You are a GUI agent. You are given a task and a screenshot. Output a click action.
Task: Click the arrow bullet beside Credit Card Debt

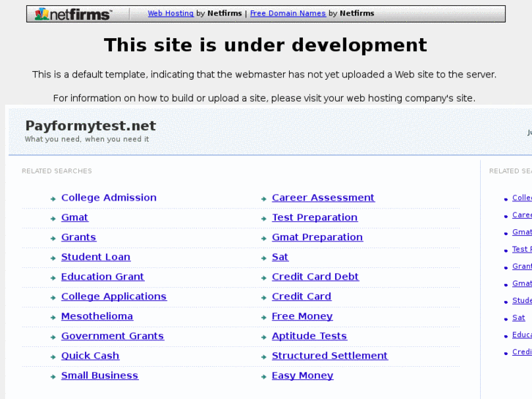point(263,277)
